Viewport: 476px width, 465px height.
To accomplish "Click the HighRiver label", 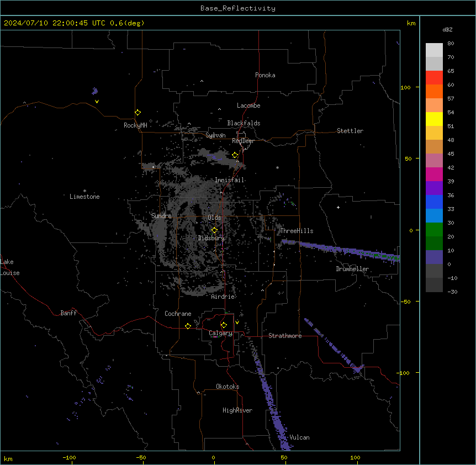I will pos(237,410).
